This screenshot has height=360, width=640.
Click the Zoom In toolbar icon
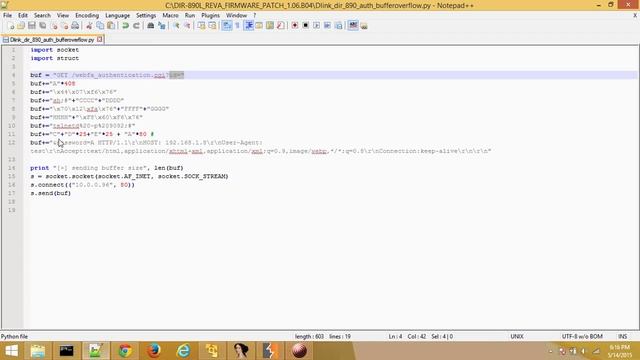click(176, 26)
